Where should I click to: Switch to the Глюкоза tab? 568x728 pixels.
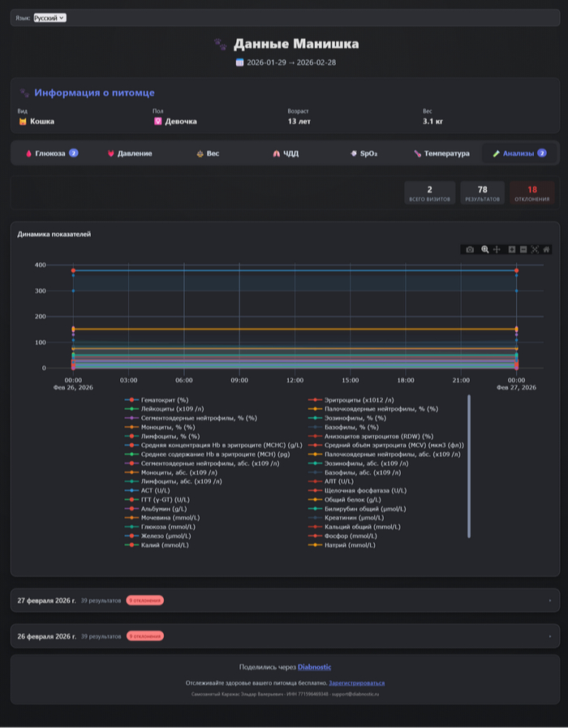click(52, 153)
